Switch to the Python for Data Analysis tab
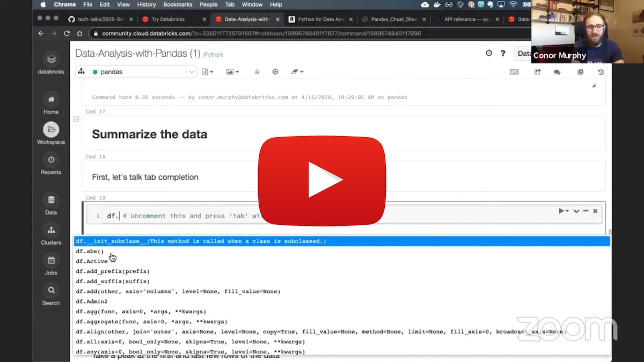The image size is (644, 362). click(x=320, y=19)
